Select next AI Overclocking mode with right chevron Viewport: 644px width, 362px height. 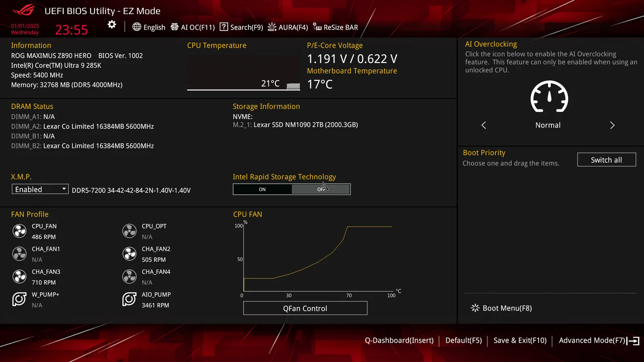coord(612,125)
